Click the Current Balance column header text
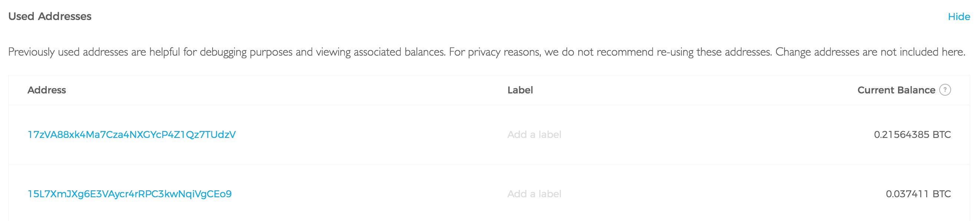980x221 pixels. coord(896,90)
